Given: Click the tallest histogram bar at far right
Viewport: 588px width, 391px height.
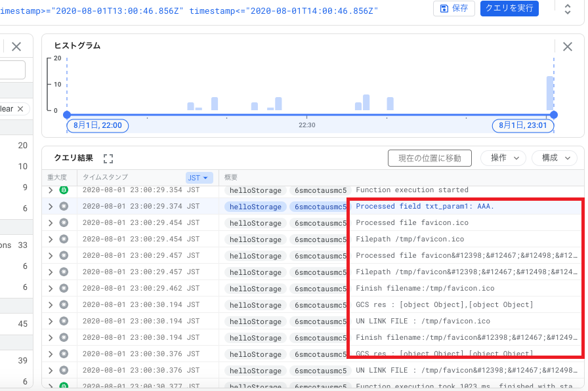Looking at the screenshot, I should point(550,93).
